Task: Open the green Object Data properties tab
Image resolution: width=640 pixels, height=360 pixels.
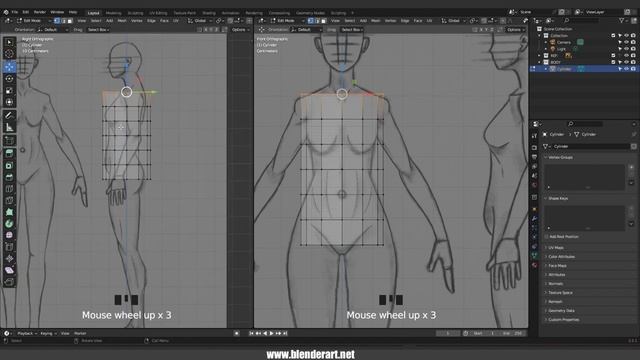Action: pyautogui.click(x=534, y=256)
